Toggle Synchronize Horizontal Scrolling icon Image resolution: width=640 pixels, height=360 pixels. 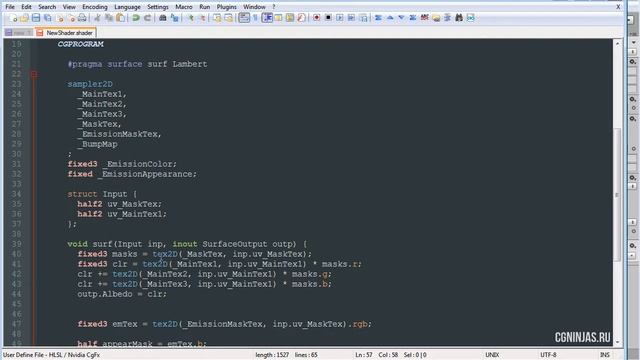click(229, 18)
